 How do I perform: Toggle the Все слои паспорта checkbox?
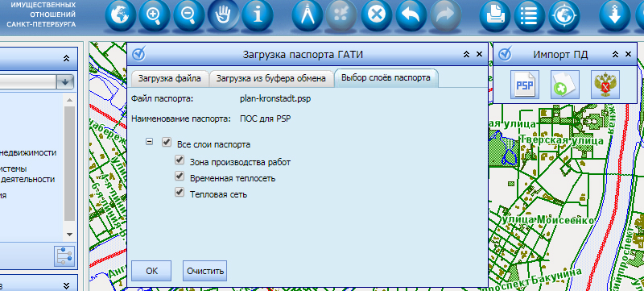pos(167,142)
